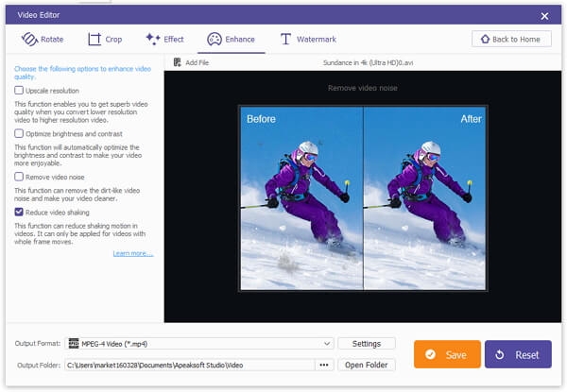This screenshot has height=392, width=567.
Task: Click the Crop frame icon
Action: (94, 39)
